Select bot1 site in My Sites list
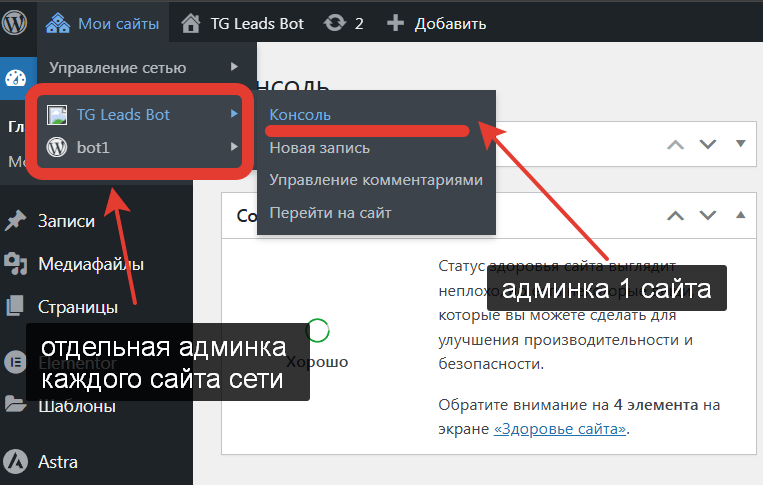 93,147
